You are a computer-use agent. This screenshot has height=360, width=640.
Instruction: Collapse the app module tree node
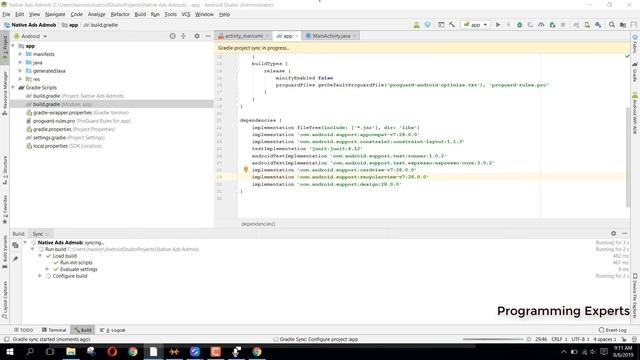13,46
